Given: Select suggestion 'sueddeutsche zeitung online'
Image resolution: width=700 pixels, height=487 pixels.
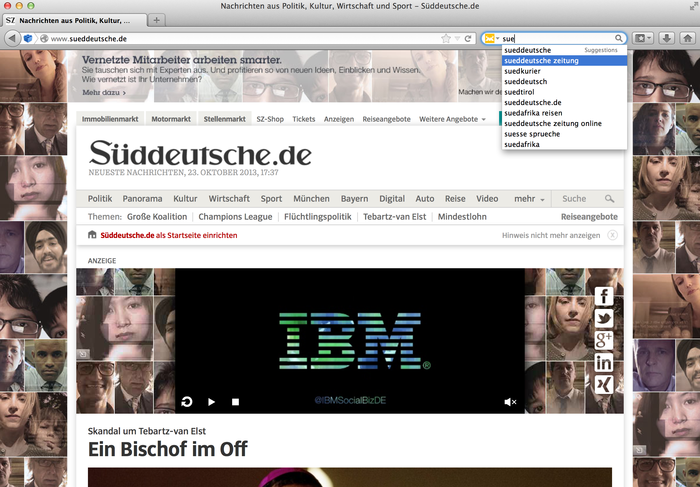Looking at the screenshot, I should coord(564,123).
